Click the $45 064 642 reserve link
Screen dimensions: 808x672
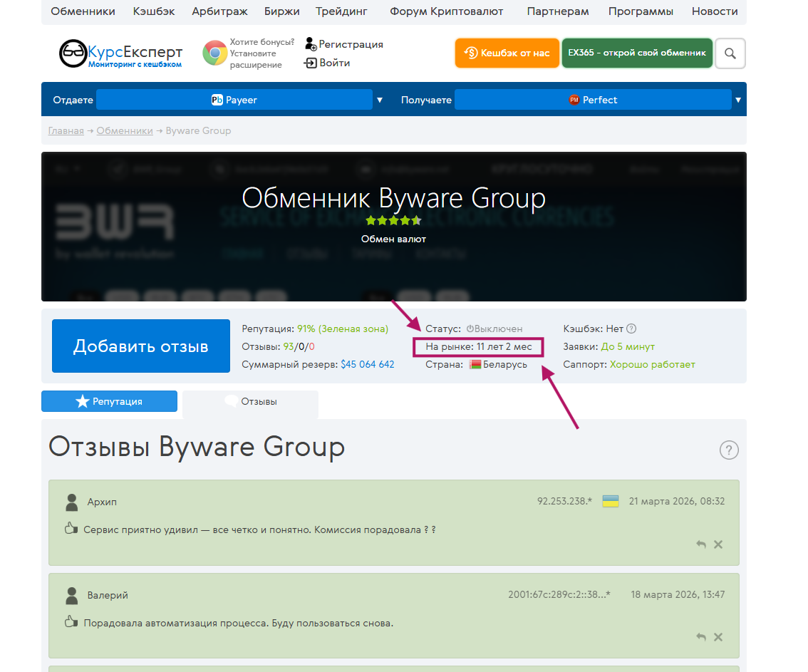click(x=368, y=364)
